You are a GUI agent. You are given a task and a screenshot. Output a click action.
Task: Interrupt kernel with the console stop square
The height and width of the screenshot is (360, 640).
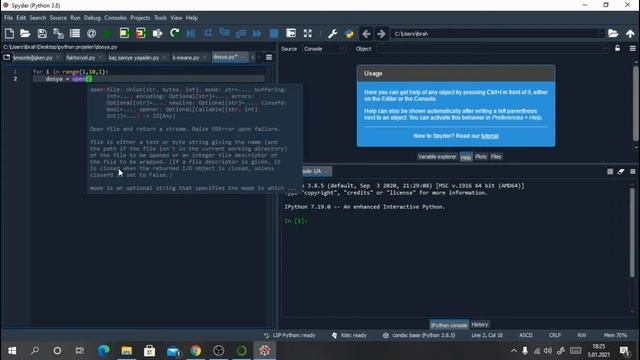point(610,172)
